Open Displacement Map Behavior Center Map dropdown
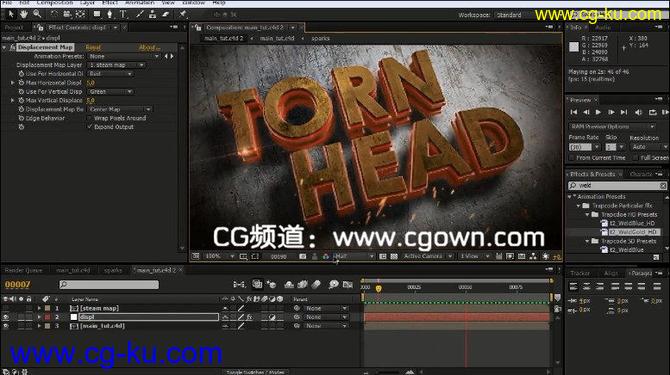This screenshot has height=375, width=670. [x=120, y=109]
